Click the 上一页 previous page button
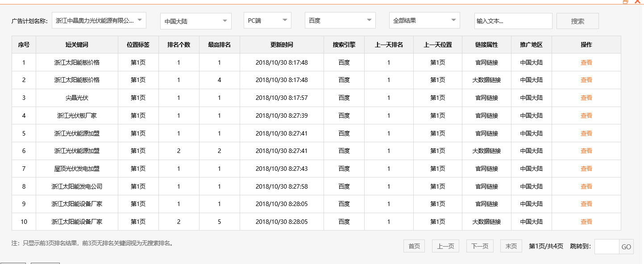This screenshot has width=644, height=264. (445, 246)
